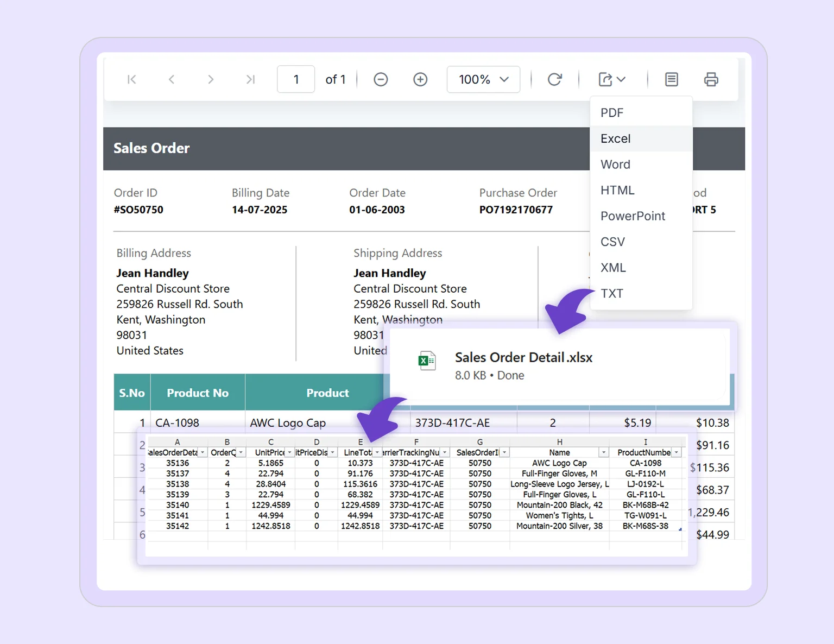This screenshot has height=644, width=834.
Task: Open the Sales Order Detail .xlsx download
Action: (x=523, y=357)
